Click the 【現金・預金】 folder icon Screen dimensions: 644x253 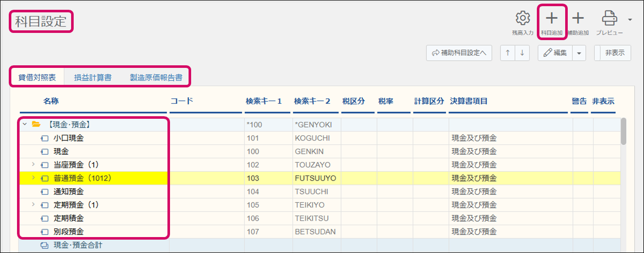(36, 124)
